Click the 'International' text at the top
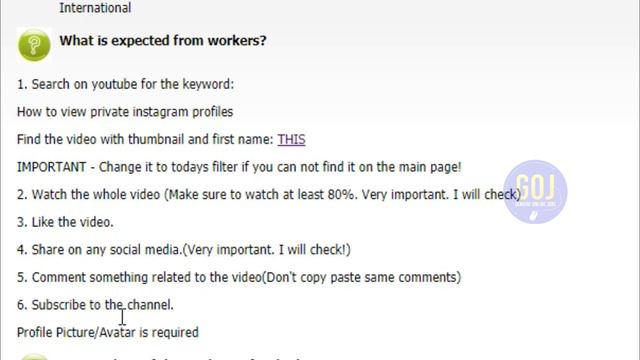 (x=95, y=8)
